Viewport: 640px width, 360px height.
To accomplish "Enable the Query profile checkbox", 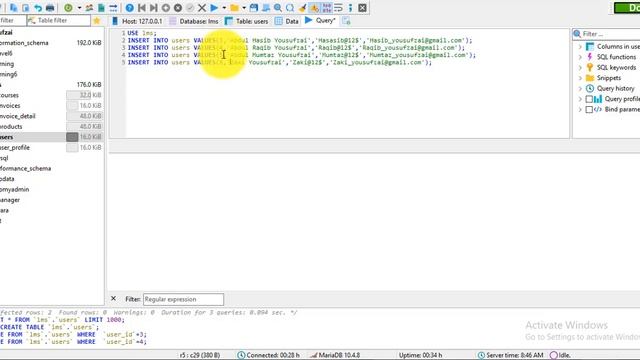I will (x=589, y=99).
